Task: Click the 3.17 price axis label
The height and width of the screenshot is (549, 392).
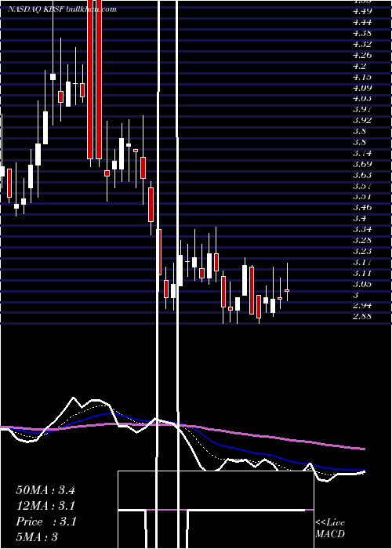Action: pyautogui.click(x=362, y=262)
